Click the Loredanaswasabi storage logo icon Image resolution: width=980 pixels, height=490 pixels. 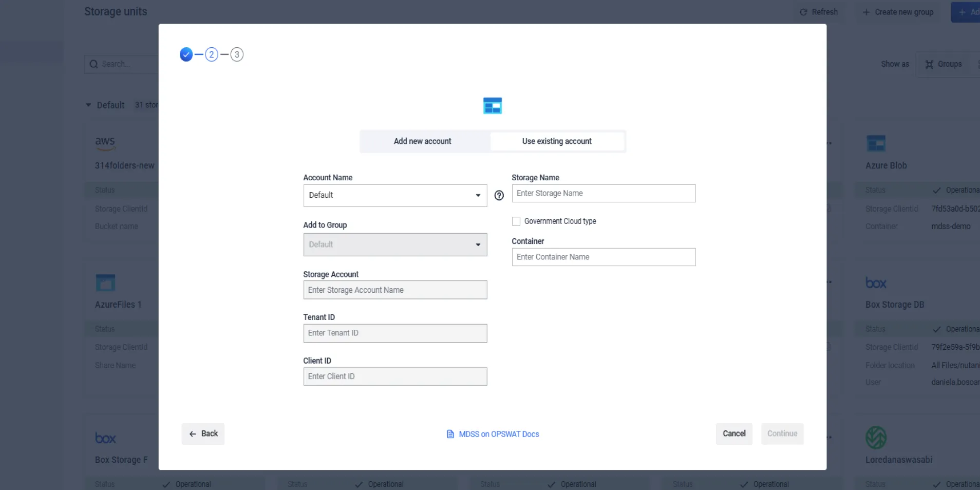pyautogui.click(x=876, y=438)
